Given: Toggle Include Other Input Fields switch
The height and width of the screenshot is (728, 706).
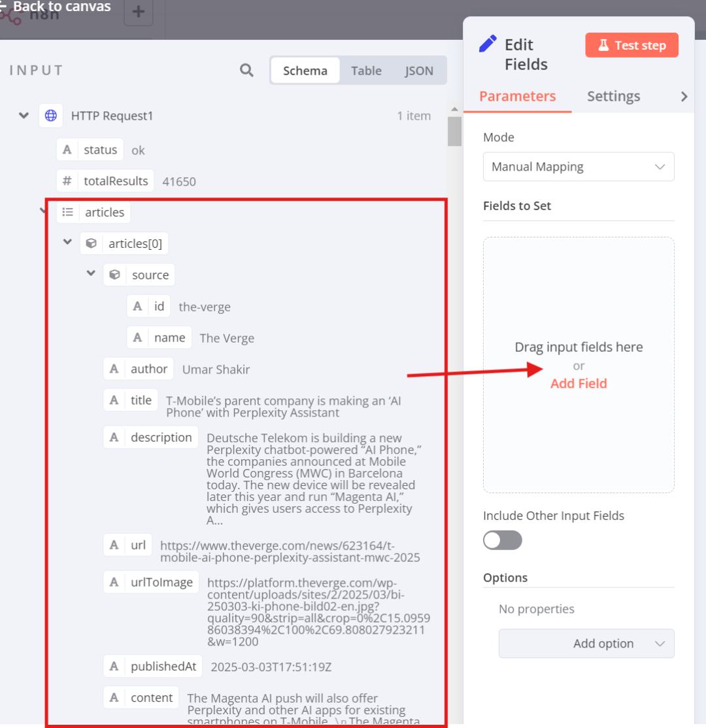Looking at the screenshot, I should pos(502,540).
